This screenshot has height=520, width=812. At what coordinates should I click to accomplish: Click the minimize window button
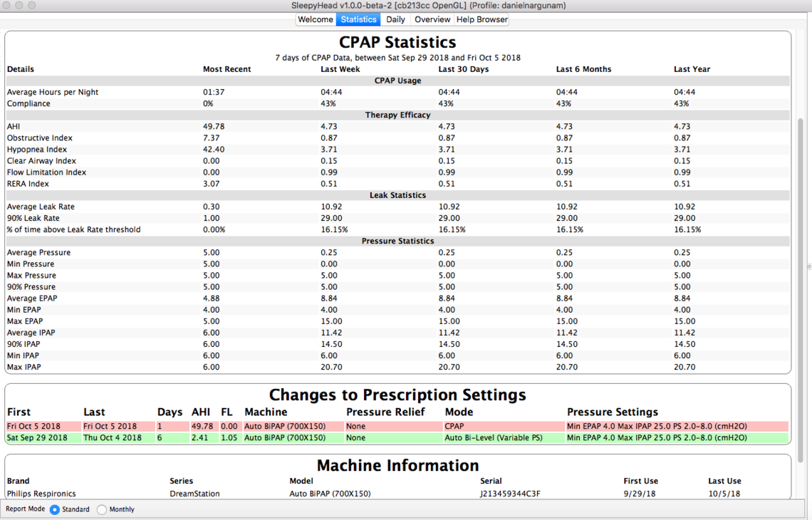tap(19, 5)
